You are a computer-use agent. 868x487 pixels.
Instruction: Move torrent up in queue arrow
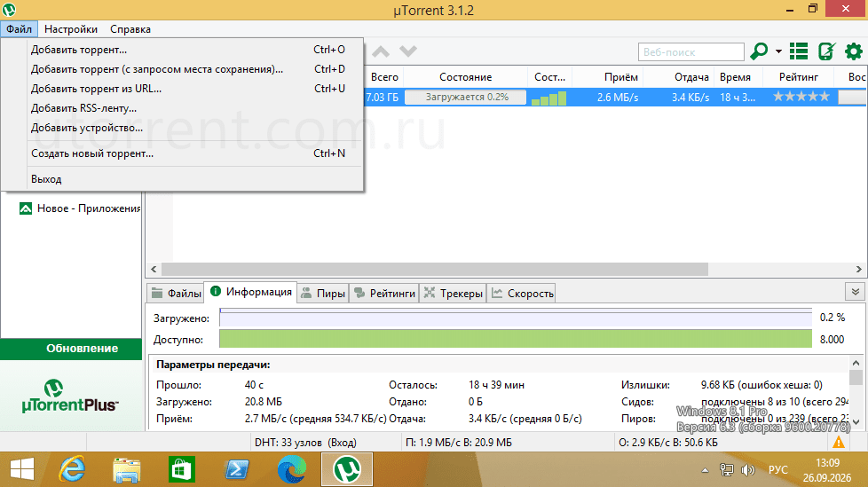tap(381, 51)
